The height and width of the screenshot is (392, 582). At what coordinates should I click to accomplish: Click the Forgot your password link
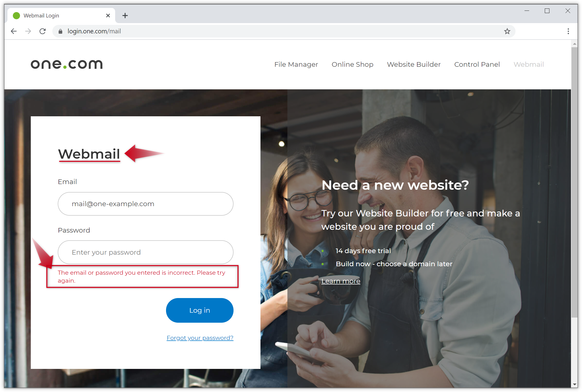(199, 337)
